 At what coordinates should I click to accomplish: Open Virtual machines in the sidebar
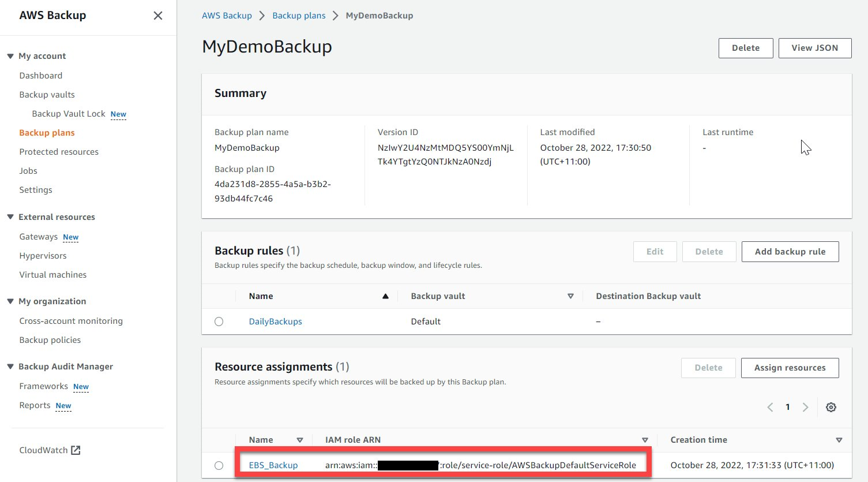click(x=53, y=275)
